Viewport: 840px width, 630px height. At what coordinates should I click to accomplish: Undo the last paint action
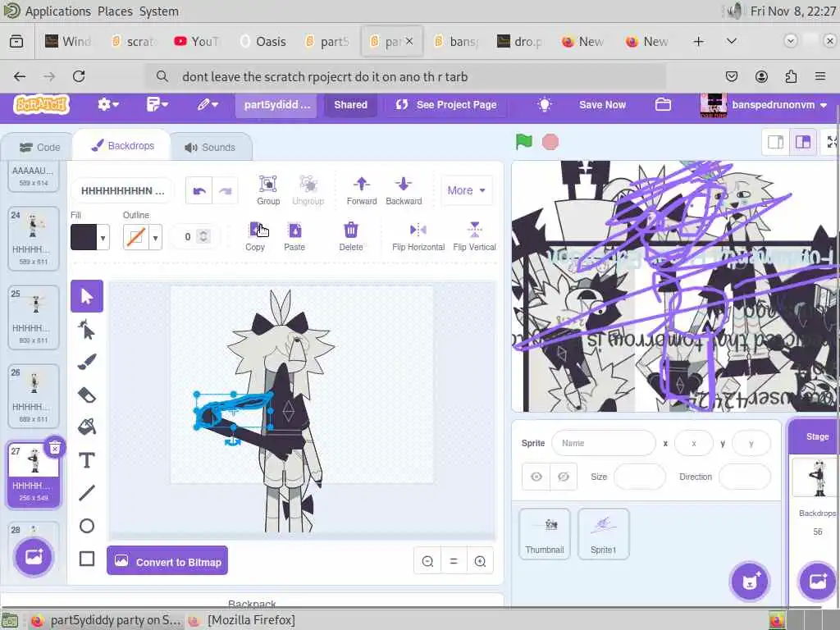click(x=199, y=190)
